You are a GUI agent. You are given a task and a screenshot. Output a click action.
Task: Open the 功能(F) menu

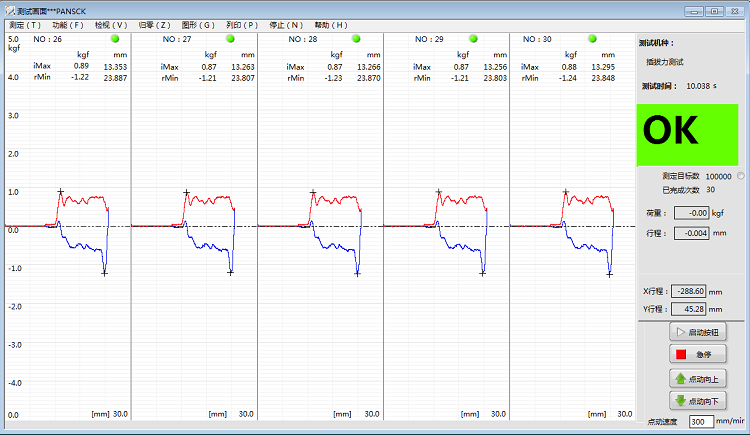(x=68, y=24)
